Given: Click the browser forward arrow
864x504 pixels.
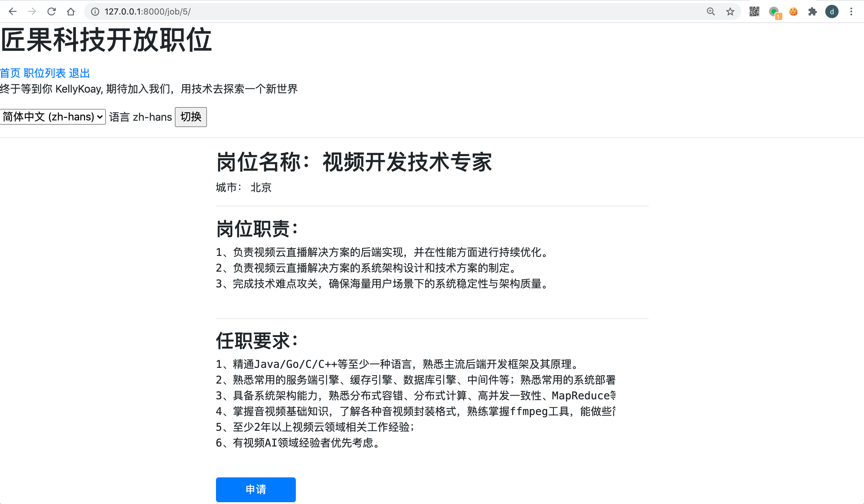Looking at the screenshot, I should [32, 12].
